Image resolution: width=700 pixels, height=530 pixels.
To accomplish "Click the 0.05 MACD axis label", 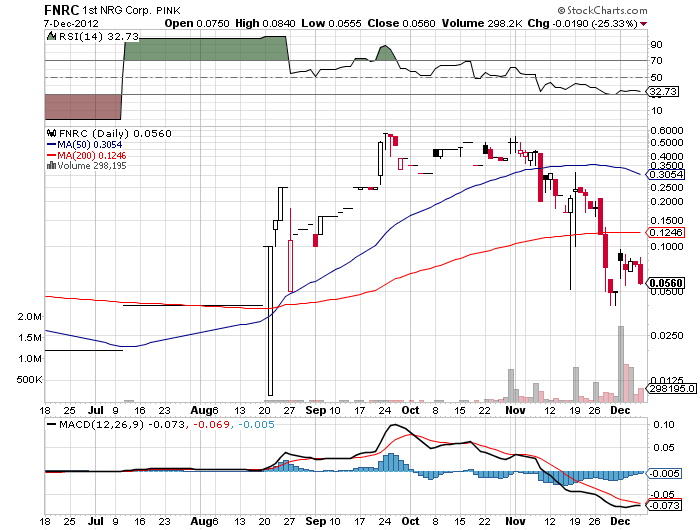I will 664,447.
